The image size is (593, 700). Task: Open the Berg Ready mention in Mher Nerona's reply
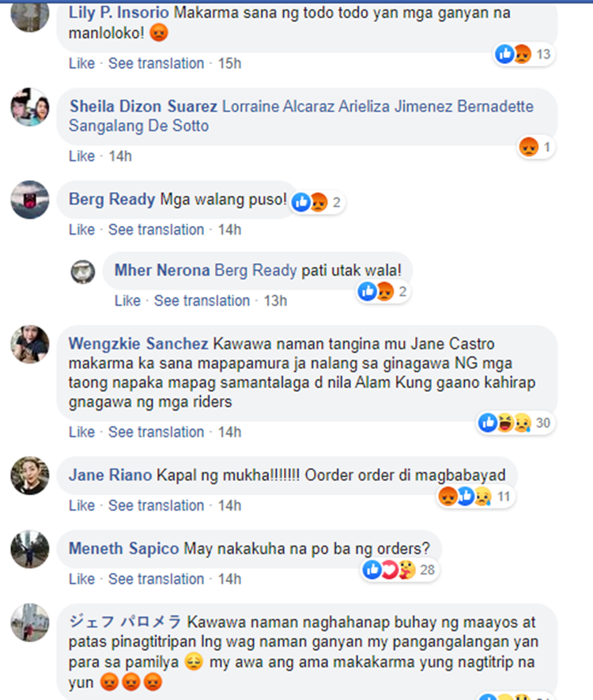coord(255,270)
